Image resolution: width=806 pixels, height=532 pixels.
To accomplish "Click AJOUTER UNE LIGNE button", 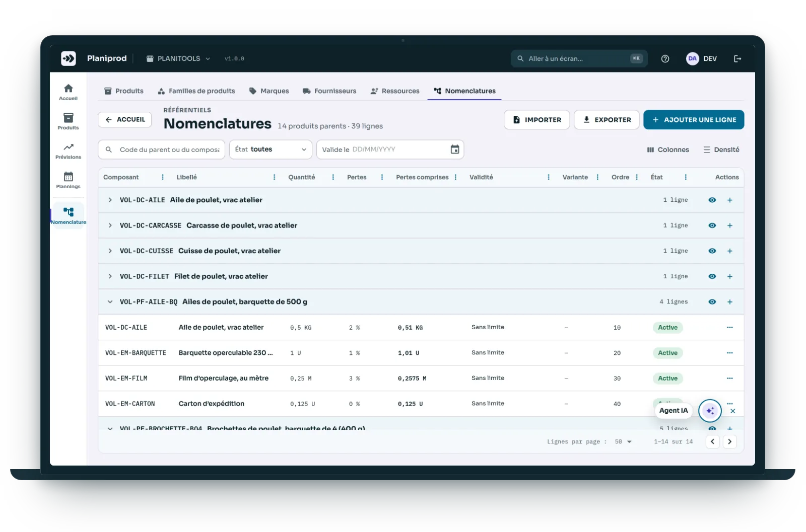I will coord(694,120).
